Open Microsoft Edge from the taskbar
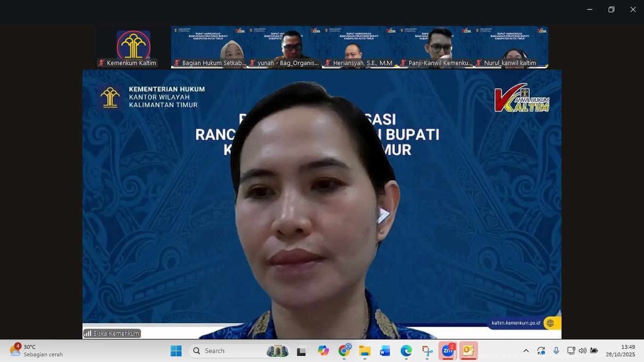 (406, 351)
